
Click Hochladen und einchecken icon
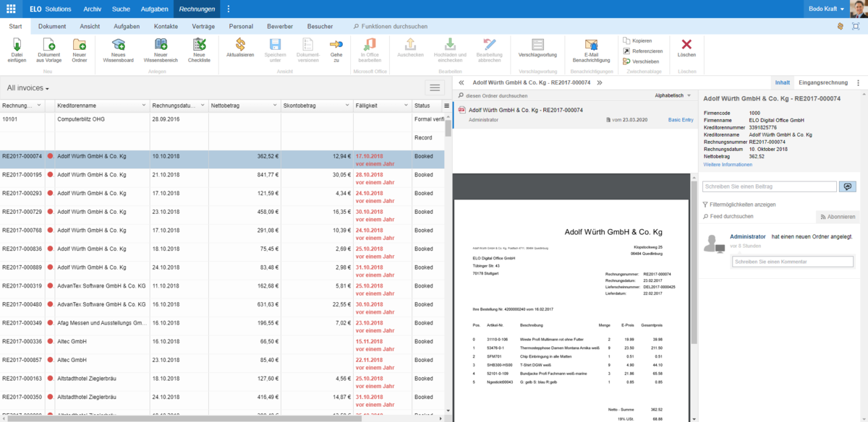point(450,45)
